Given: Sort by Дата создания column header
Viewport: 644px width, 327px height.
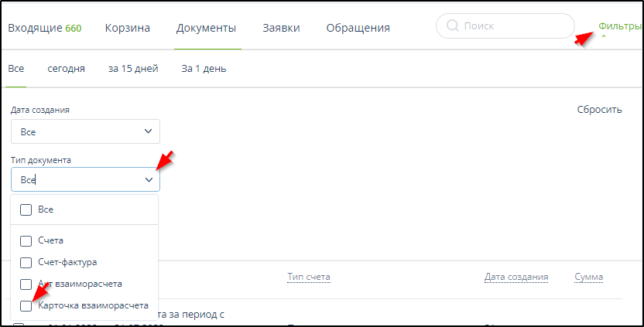Looking at the screenshot, I should [516, 277].
